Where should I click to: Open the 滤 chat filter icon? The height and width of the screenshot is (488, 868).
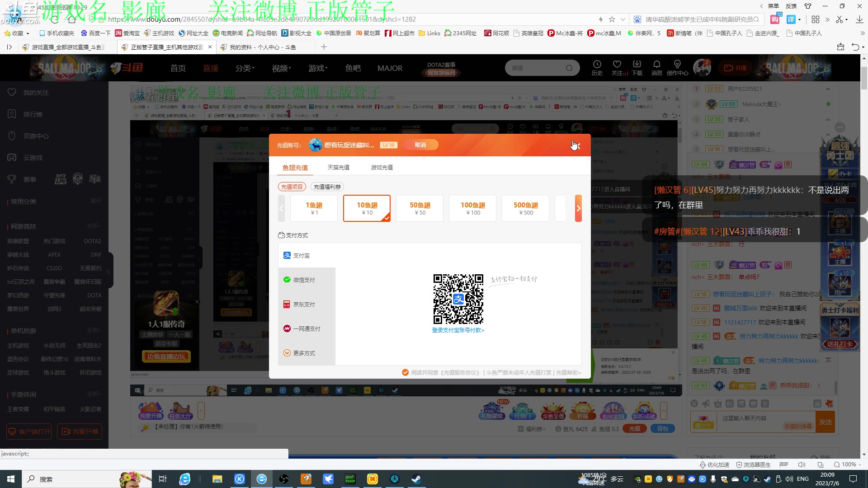(817, 404)
